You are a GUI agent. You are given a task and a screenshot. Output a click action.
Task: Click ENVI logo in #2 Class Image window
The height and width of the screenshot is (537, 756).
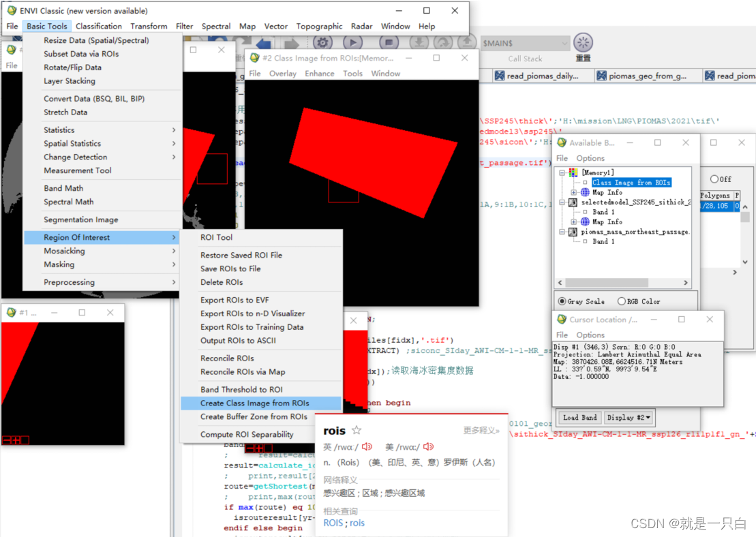tap(255, 58)
